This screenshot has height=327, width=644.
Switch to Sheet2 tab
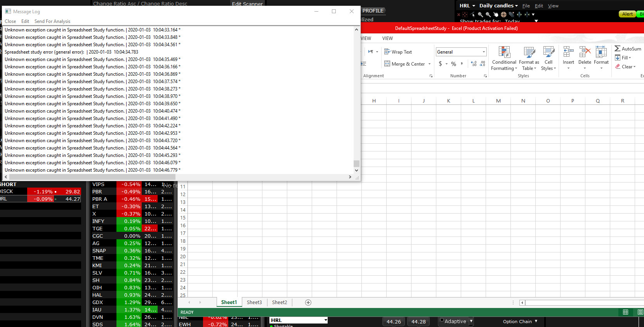[279, 303]
